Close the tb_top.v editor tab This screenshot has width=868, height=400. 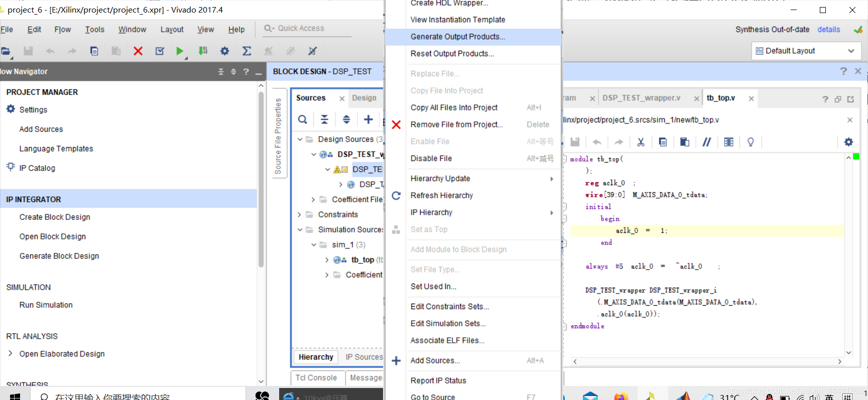[751, 98]
